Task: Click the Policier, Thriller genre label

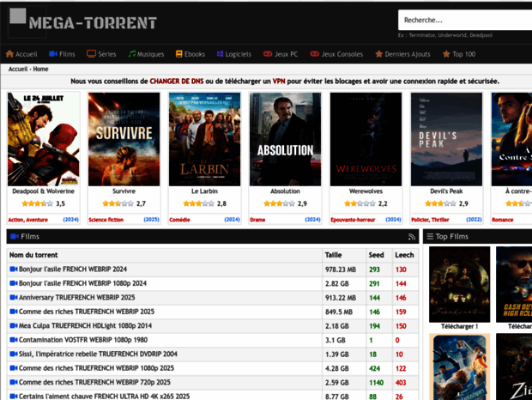Action: tap(430, 220)
